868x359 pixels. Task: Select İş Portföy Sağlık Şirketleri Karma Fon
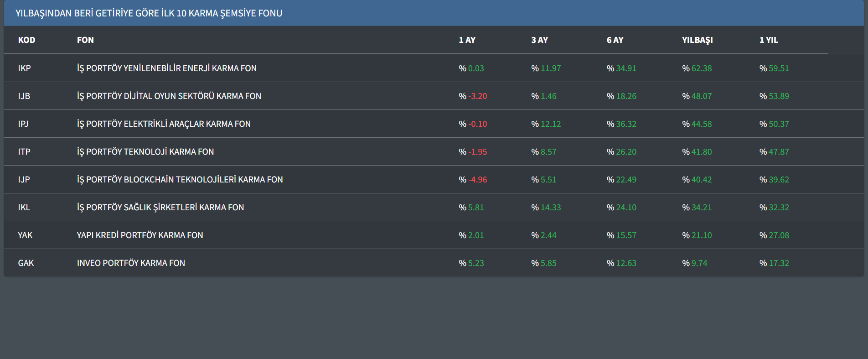[160, 208]
